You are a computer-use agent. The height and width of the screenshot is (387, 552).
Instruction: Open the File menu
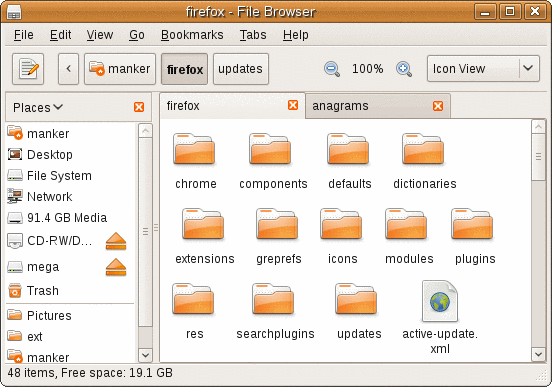[24, 35]
